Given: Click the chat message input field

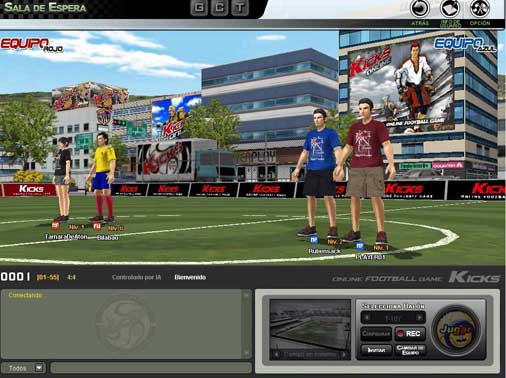Looking at the screenshot, I should click(151, 368).
